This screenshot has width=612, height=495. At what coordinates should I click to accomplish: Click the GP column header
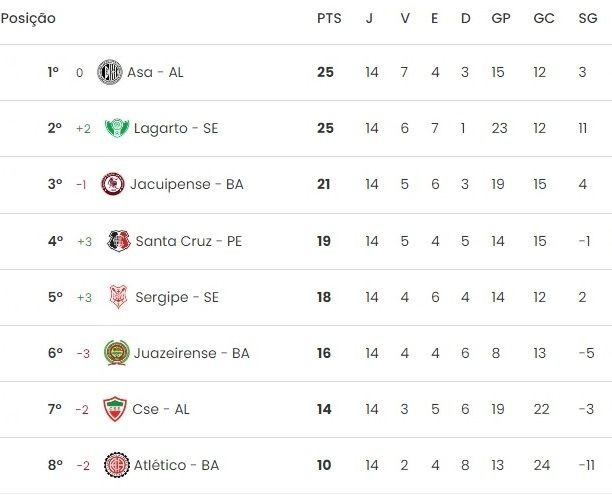501,18
